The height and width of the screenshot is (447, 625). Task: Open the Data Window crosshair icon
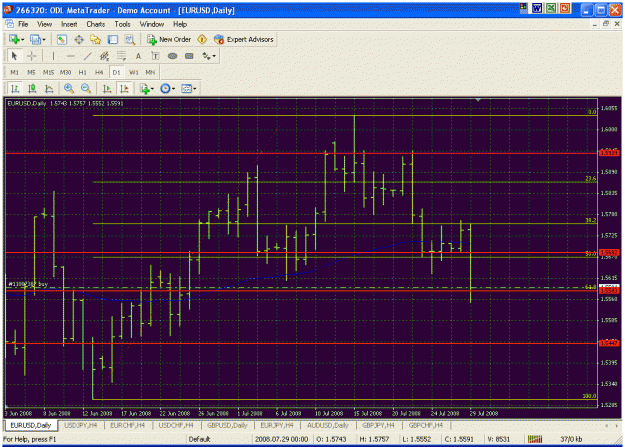(79, 39)
